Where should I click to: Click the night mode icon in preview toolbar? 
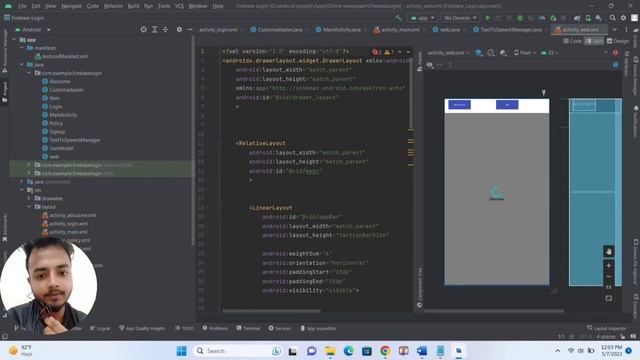click(504, 53)
